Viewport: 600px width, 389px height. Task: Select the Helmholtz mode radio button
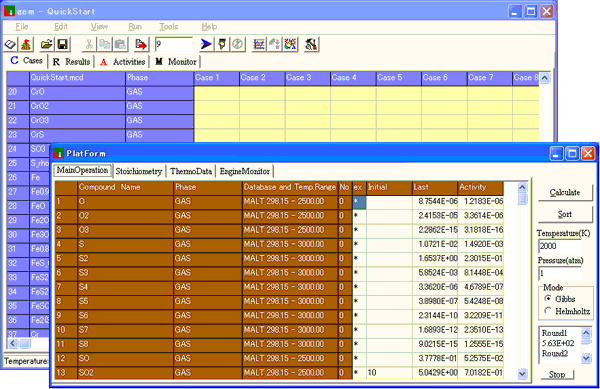point(548,311)
